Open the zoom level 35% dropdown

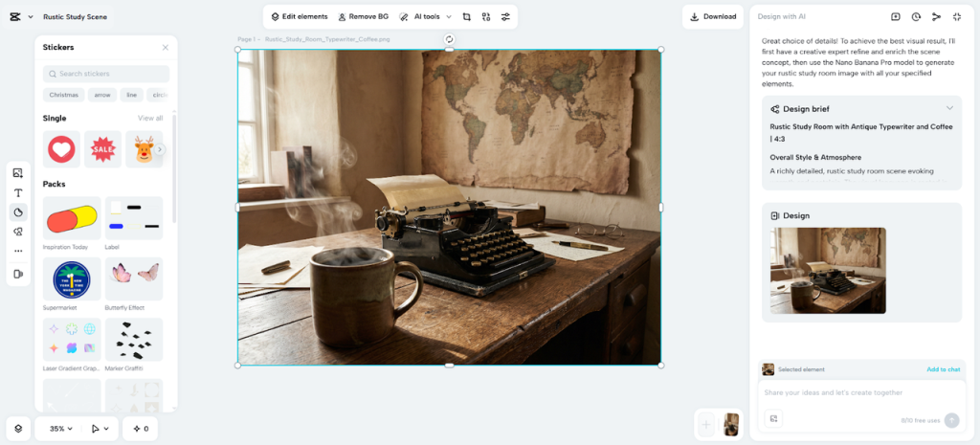click(x=61, y=429)
